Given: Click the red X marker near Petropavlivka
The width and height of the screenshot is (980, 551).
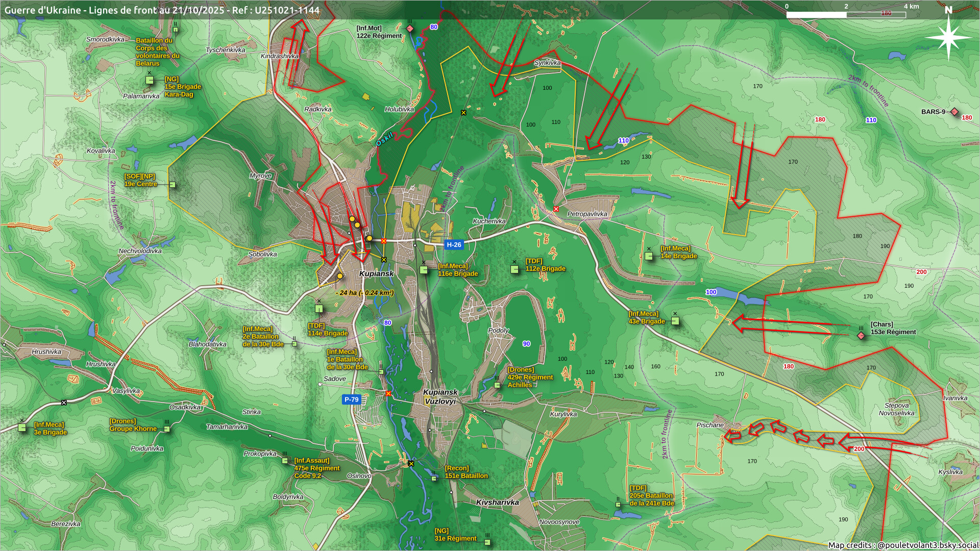Looking at the screenshot, I should point(556,209).
